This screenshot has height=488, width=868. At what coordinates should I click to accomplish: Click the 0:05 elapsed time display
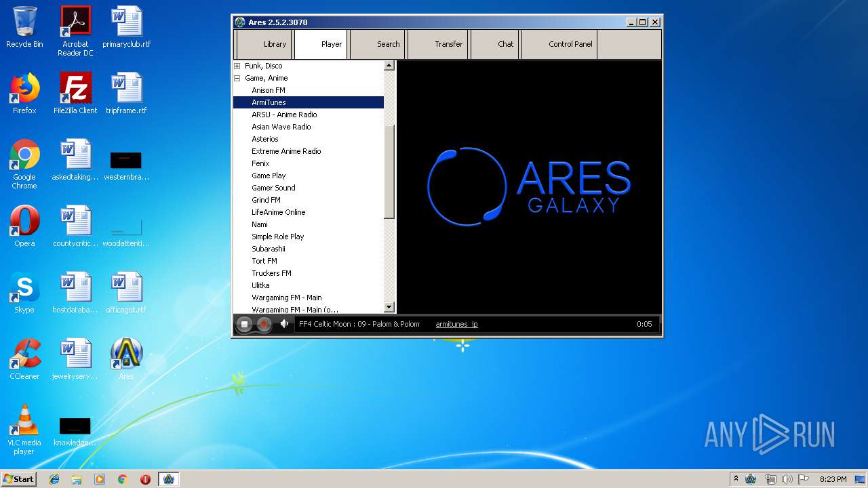[644, 324]
